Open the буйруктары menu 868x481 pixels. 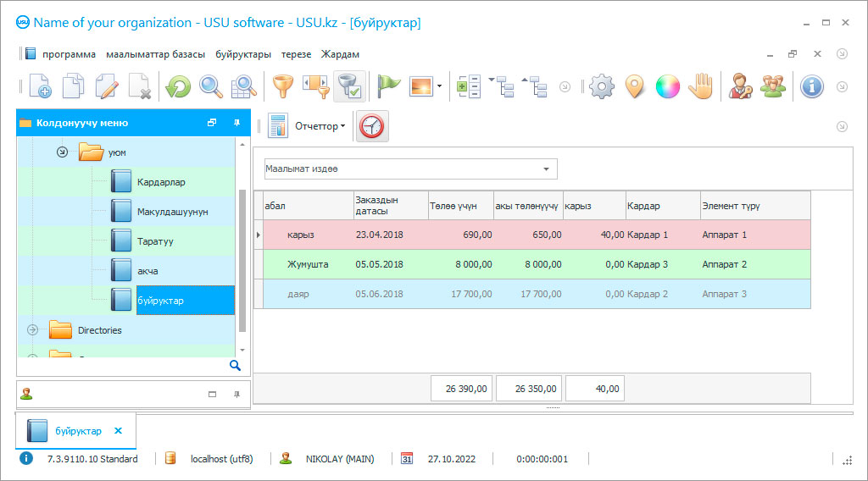pyautogui.click(x=243, y=54)
